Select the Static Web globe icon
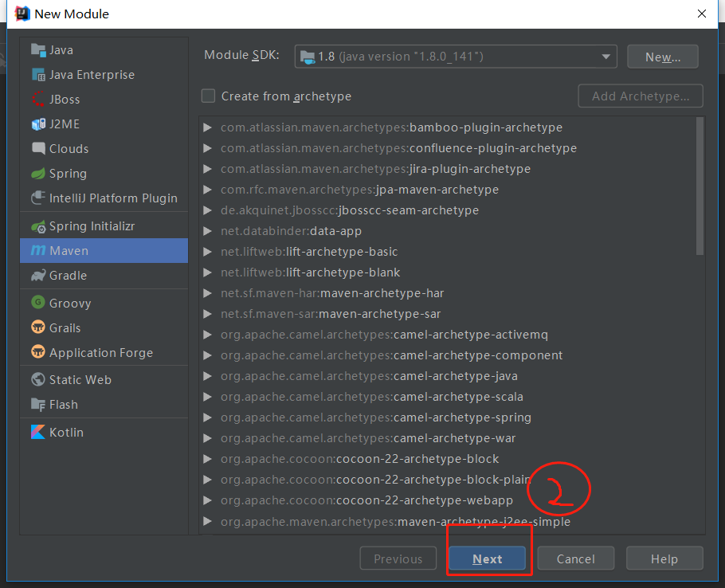This screenshot has width=725, height=588. click(x=38, y=379)
